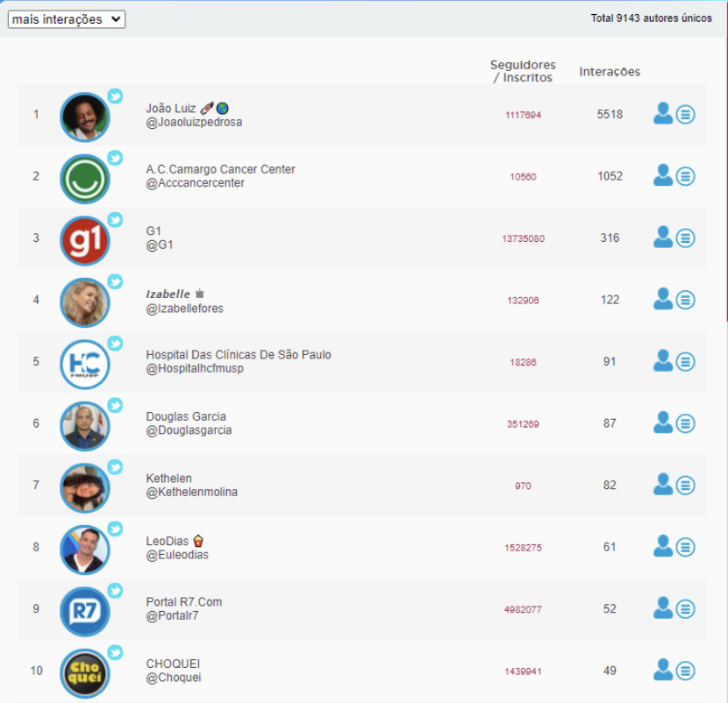This screenshot has height=703, width=728.
Task: Click LeoDias profile picture
Action: click(x=84, y=549)
